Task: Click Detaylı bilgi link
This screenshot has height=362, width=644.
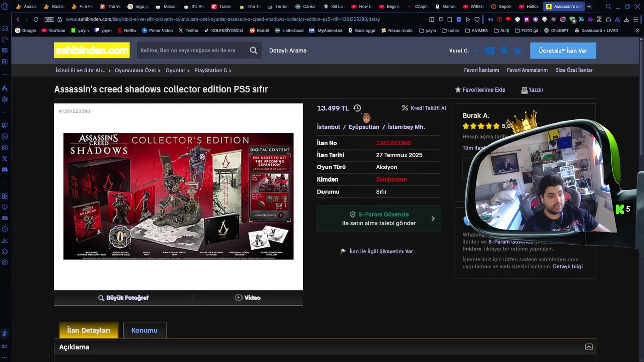Action: pos(568,266)
